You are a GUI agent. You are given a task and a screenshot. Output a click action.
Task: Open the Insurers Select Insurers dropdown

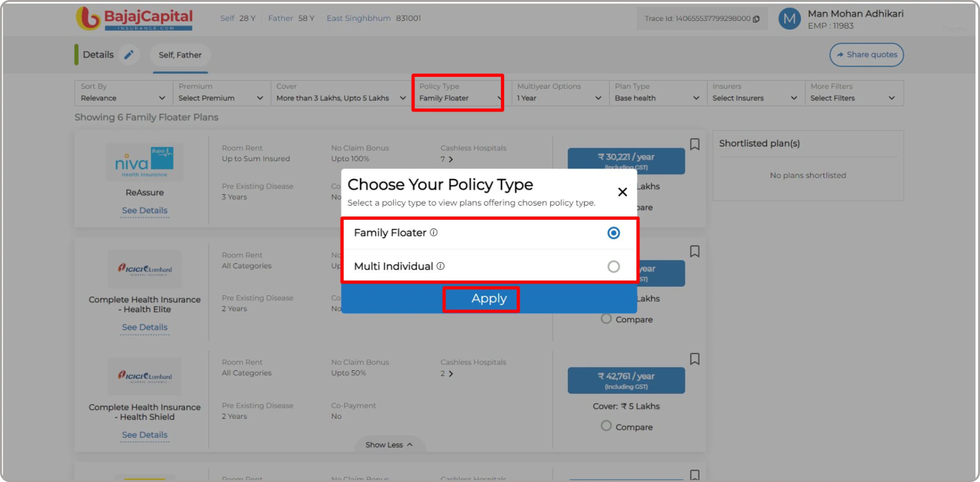click(x=755, y=93)
